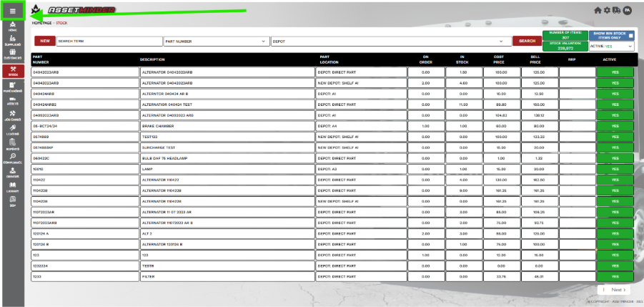Toggle Active YES for TEST123 row

point(615,137)
